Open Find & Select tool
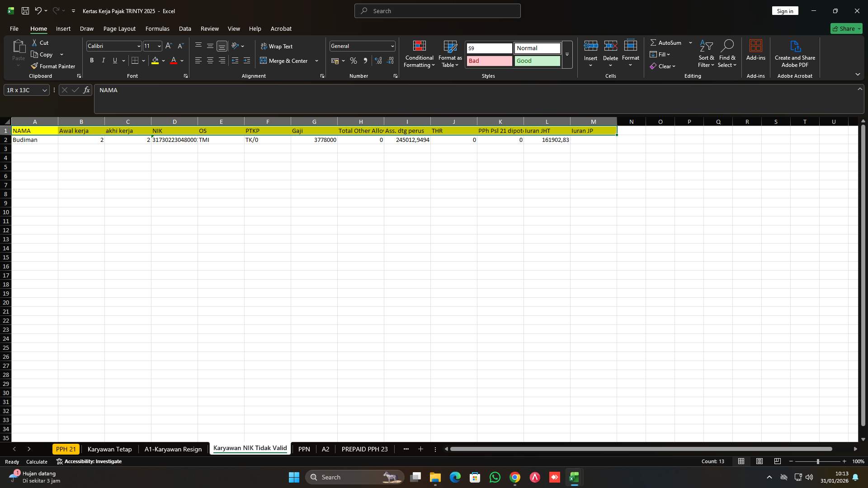Viewport: 868px width, 488px height. point(728,53)
